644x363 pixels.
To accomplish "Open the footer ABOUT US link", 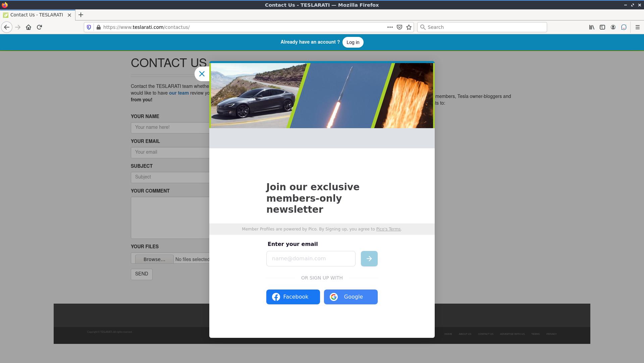I will 465,334.
